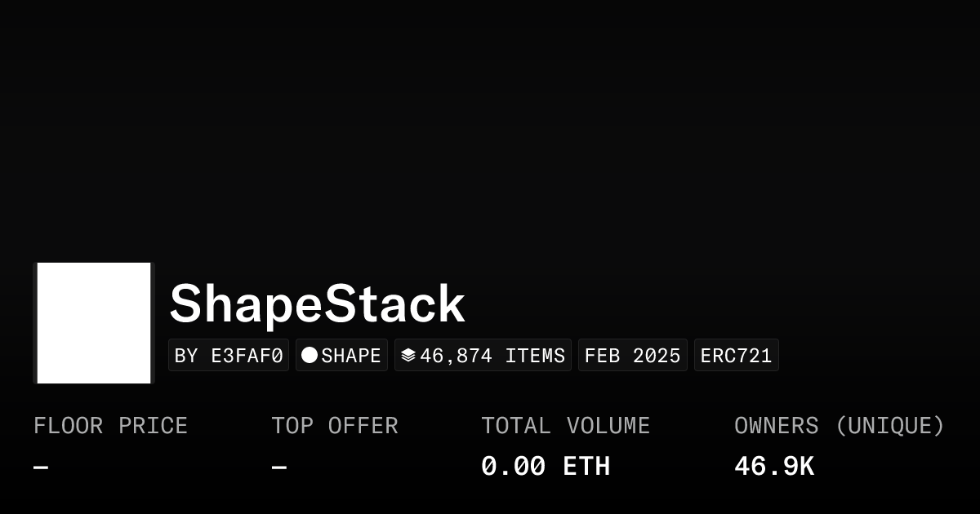Click the white ShapeStack collection thumbnail
Viewport: 980px width, 514px height.
click(x=94, y=323)
